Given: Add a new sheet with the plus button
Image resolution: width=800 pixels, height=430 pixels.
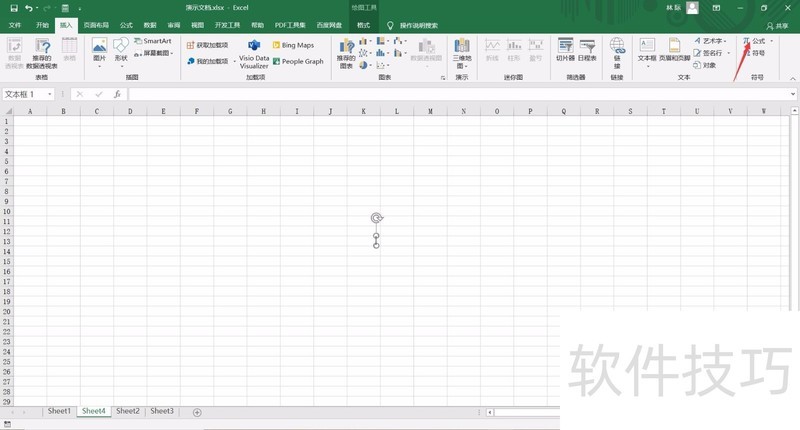Looking at the screenshot, I should (197, 412).
